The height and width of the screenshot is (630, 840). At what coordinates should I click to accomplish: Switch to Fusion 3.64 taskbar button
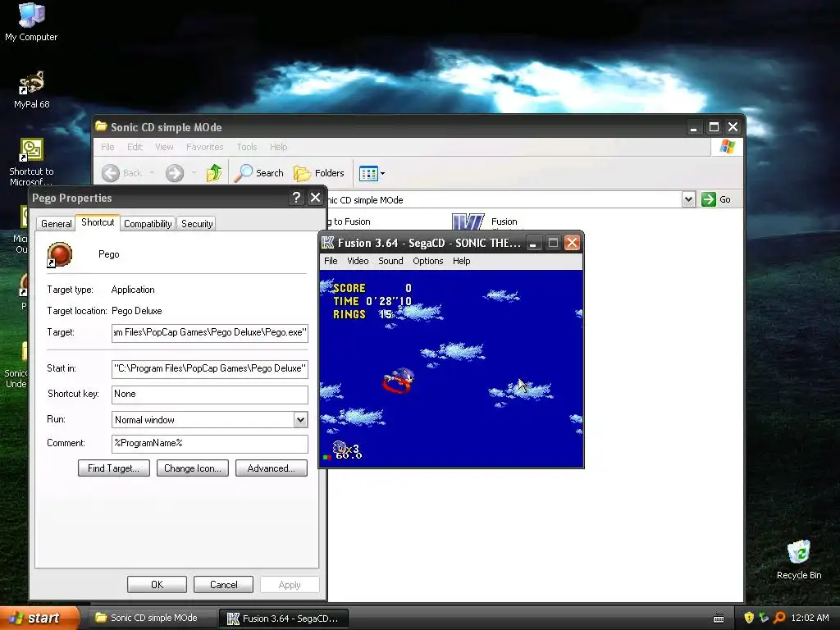coord(284,619)
